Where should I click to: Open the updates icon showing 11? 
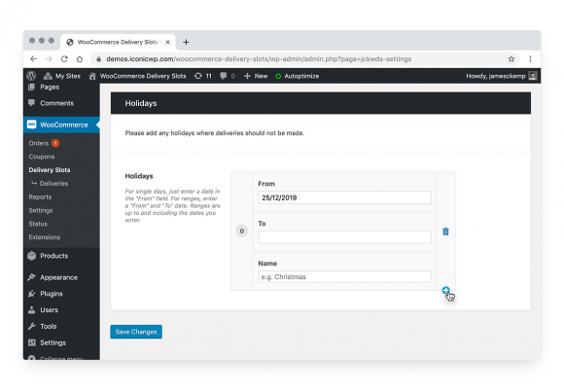point(203,76)
